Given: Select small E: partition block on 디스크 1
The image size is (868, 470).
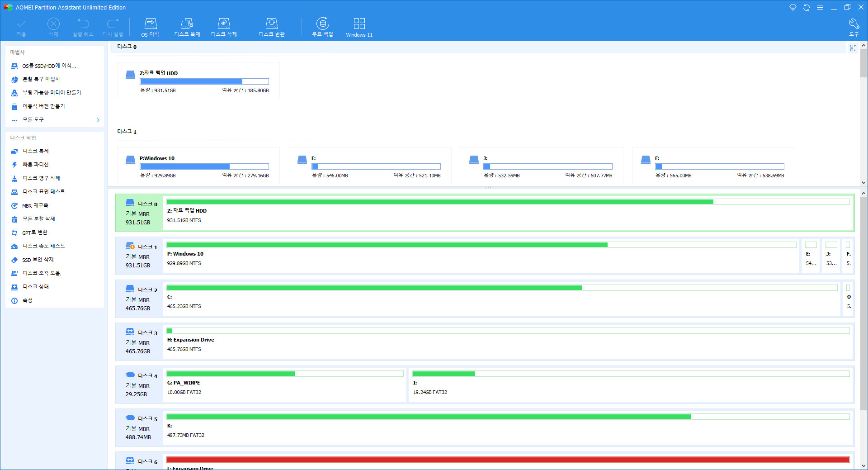Looking at the screenshot, I should coord(811,256).
